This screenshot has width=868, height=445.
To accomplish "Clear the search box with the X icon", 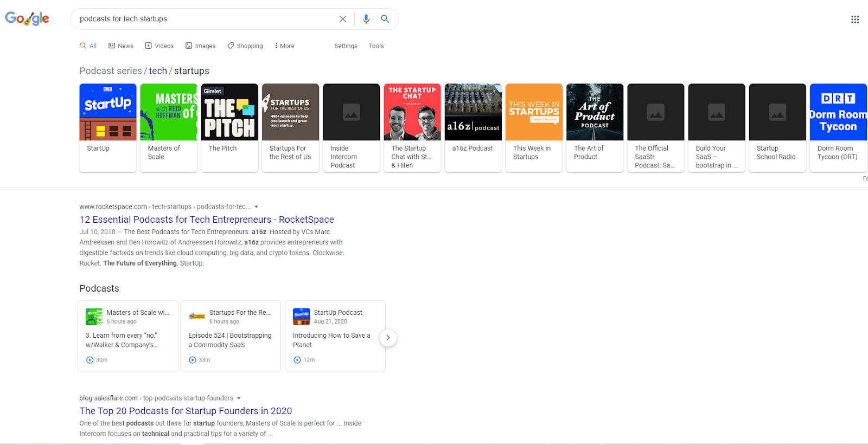I will click(343, 19).
